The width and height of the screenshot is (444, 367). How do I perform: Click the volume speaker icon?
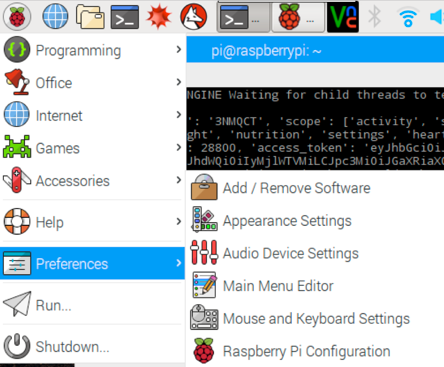tap(437, 17)
